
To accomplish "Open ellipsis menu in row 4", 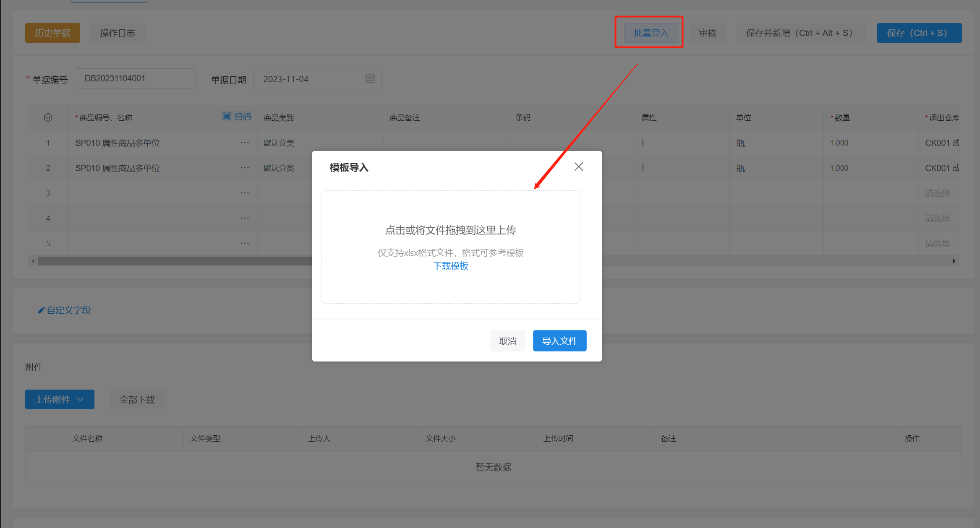I will [x=245, y=218].
